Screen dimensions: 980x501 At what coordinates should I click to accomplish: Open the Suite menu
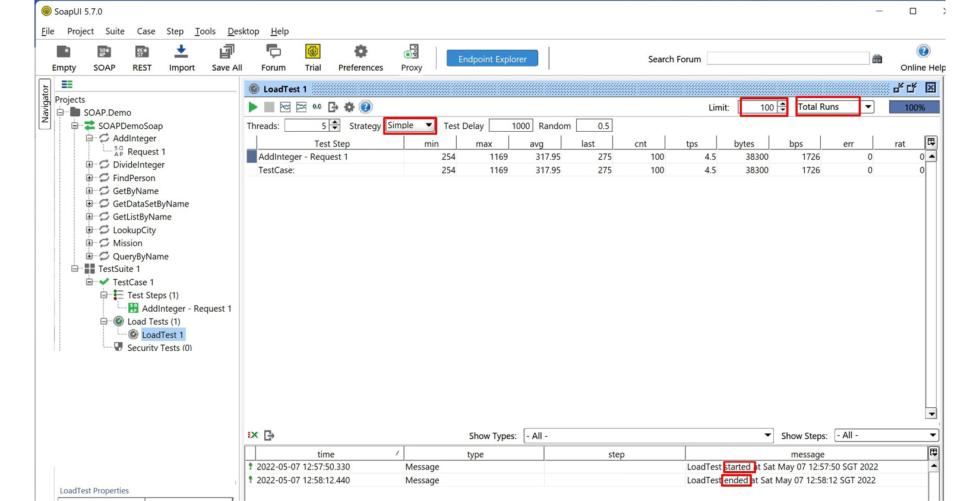pyautogui.click(x=115, y=31)
